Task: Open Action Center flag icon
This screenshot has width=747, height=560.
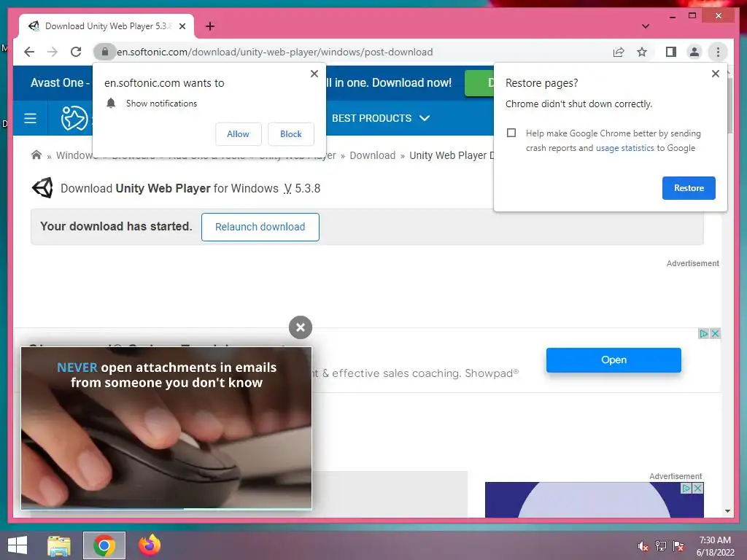Action: [x=678, y=546]
